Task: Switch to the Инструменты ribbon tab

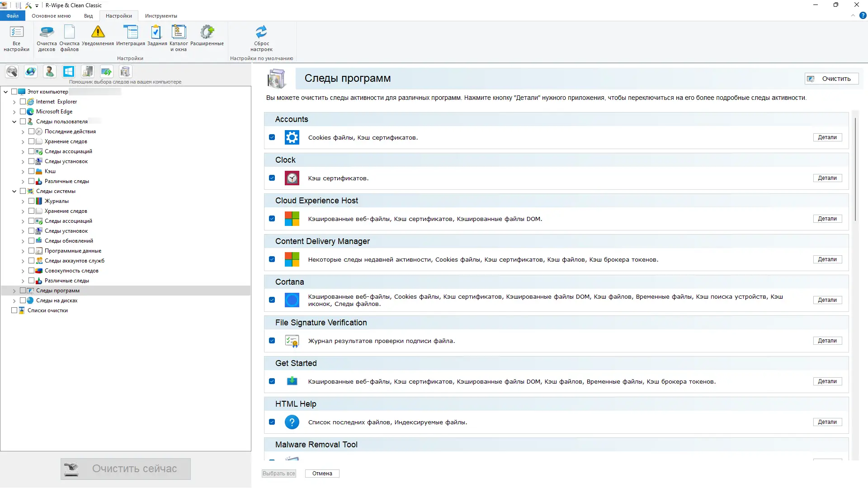Action: (x=161, y=16)
